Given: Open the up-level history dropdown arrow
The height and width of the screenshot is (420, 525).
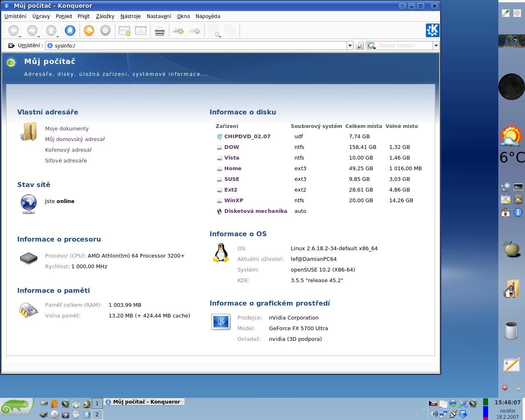Looking at the screenshot, I should click(57, 37).
